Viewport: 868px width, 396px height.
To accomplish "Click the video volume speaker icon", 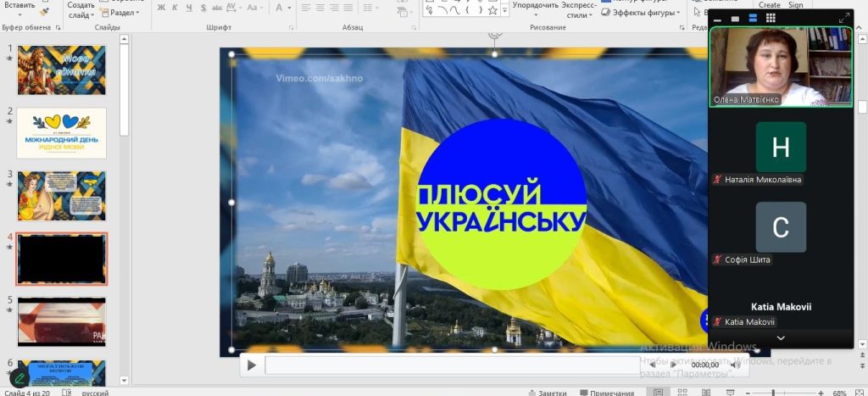I will click(735, 365).
